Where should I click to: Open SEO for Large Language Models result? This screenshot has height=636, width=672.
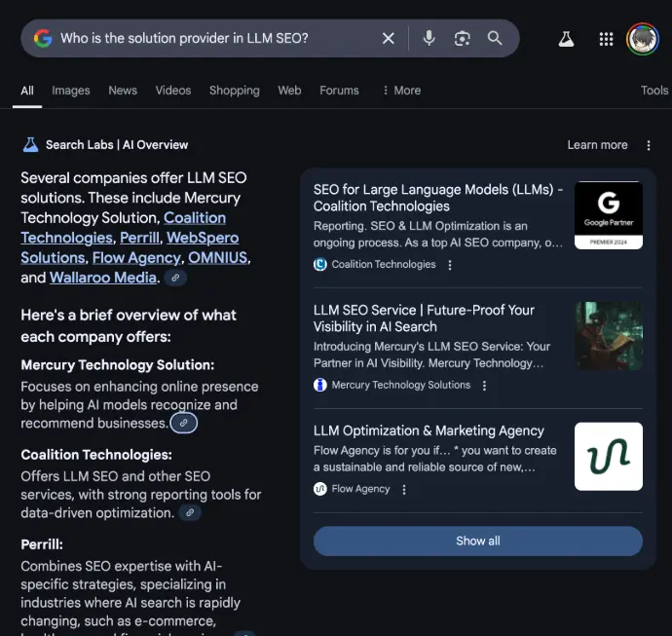(x=438, y=198)
